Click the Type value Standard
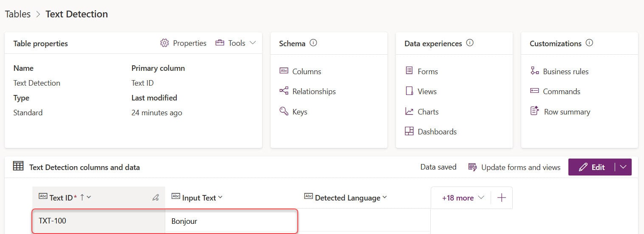644x234 pixels. coord(28,113)
